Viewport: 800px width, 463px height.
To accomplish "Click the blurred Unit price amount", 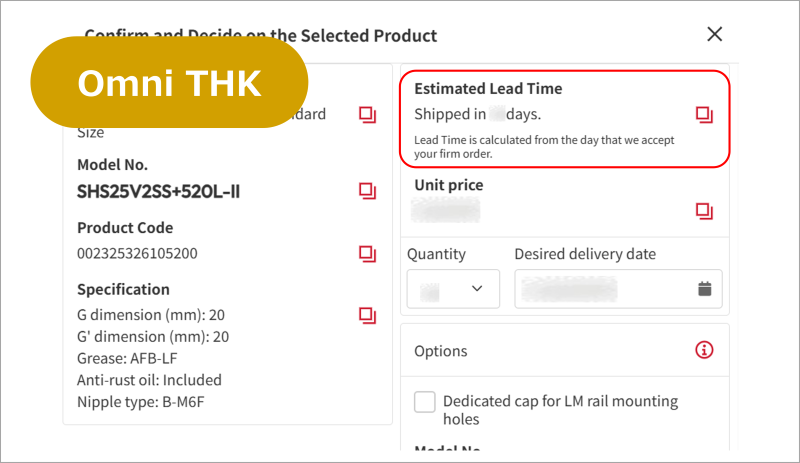I will pyautogui.click(x=447, y=210).
